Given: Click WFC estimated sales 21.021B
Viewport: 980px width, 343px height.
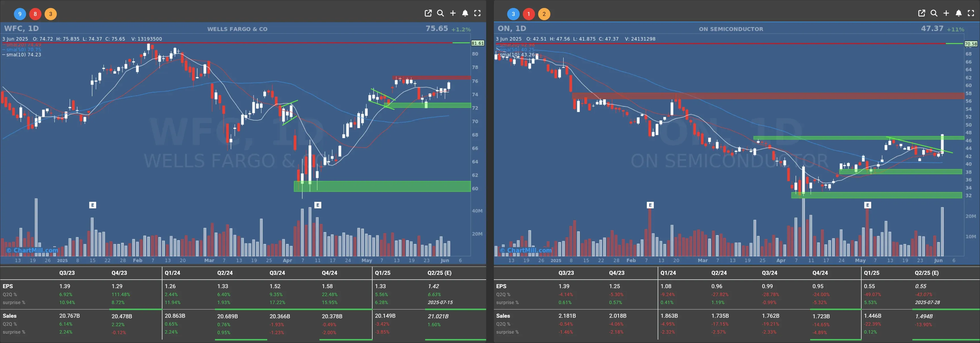Looking at the screenshot, I should pos(438,316).
